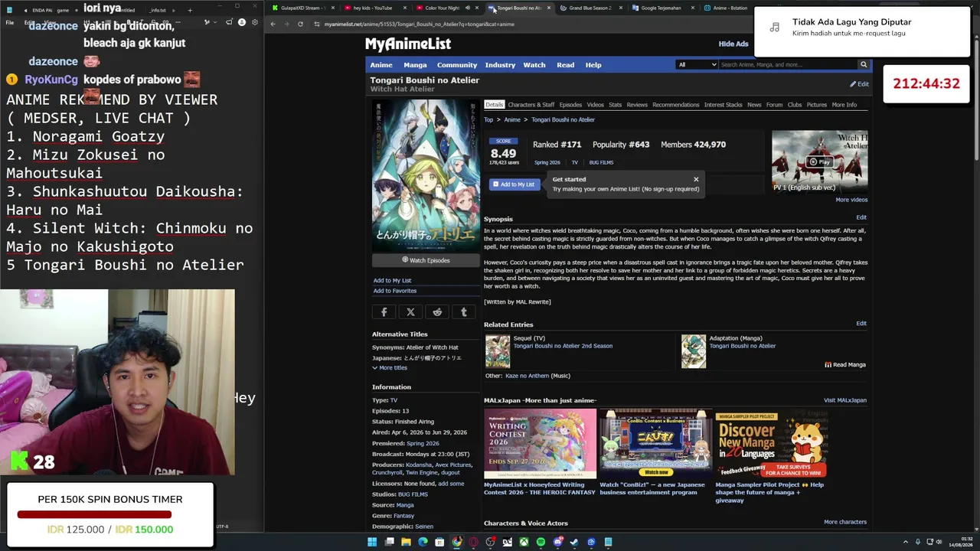980x551 pixels.
Task: Share the anime page on Tumblr
Action: click(x=463, y=312)
